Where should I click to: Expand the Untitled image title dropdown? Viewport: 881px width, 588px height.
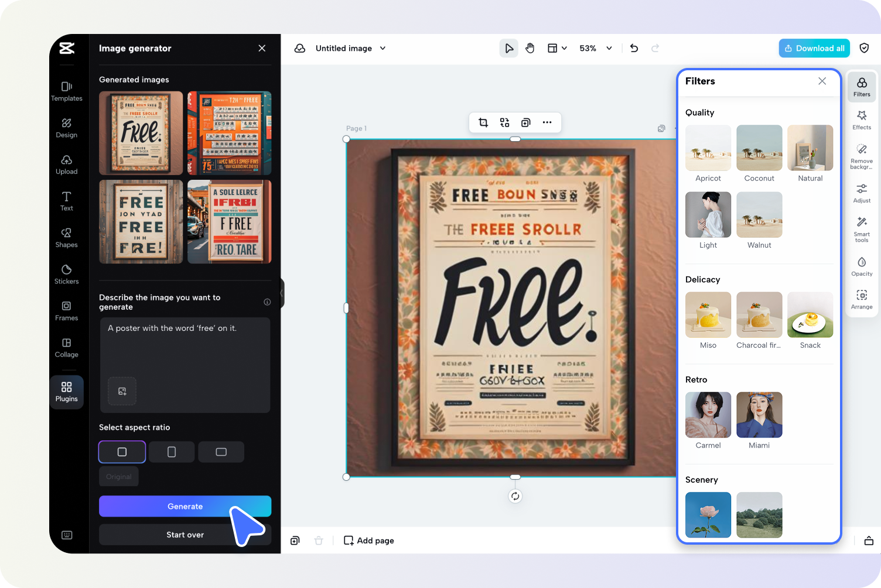pos(383,49)
